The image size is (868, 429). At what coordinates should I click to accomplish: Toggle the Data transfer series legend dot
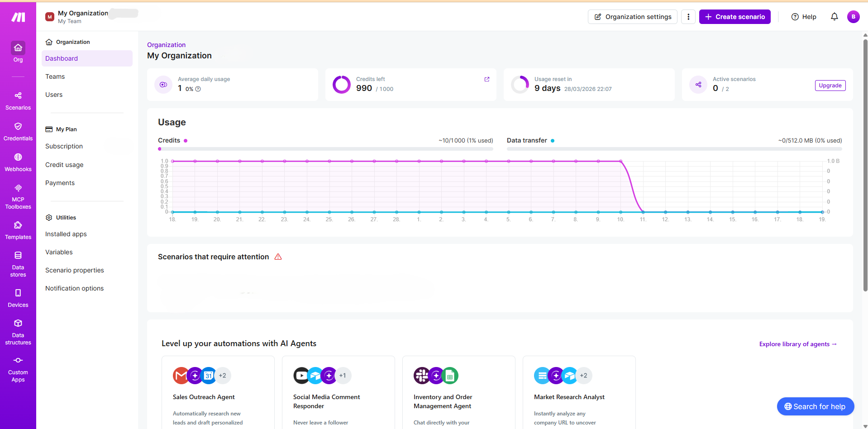552,141
